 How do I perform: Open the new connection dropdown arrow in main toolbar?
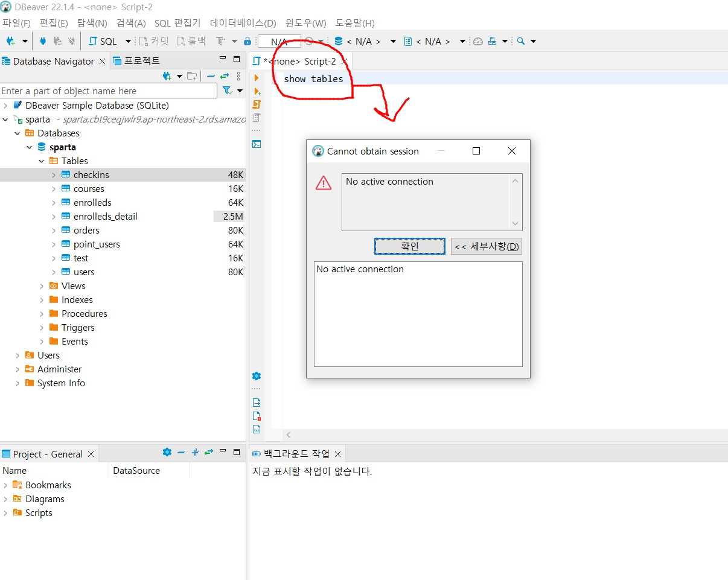(x=25, y=41)
